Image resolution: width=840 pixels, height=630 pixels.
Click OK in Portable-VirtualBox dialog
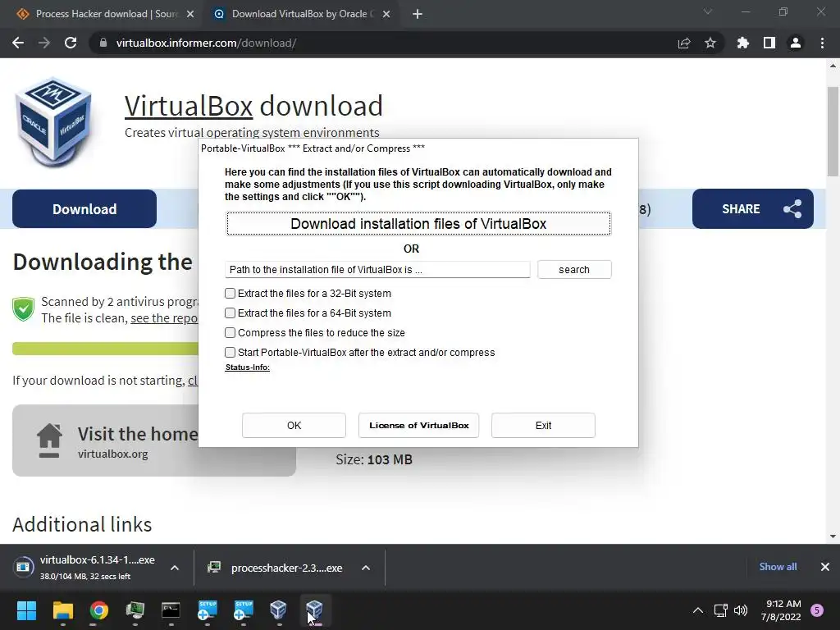point(294,426)
